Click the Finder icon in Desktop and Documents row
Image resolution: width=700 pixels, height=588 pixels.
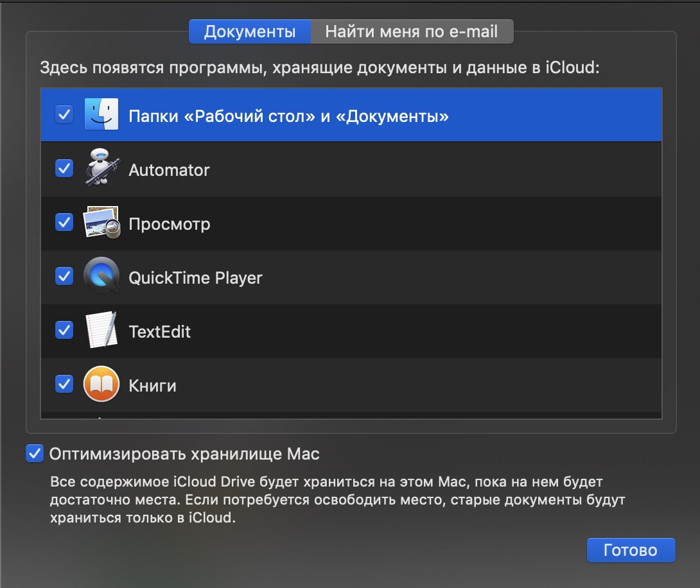pyautogui.click(x=101, y=114)
